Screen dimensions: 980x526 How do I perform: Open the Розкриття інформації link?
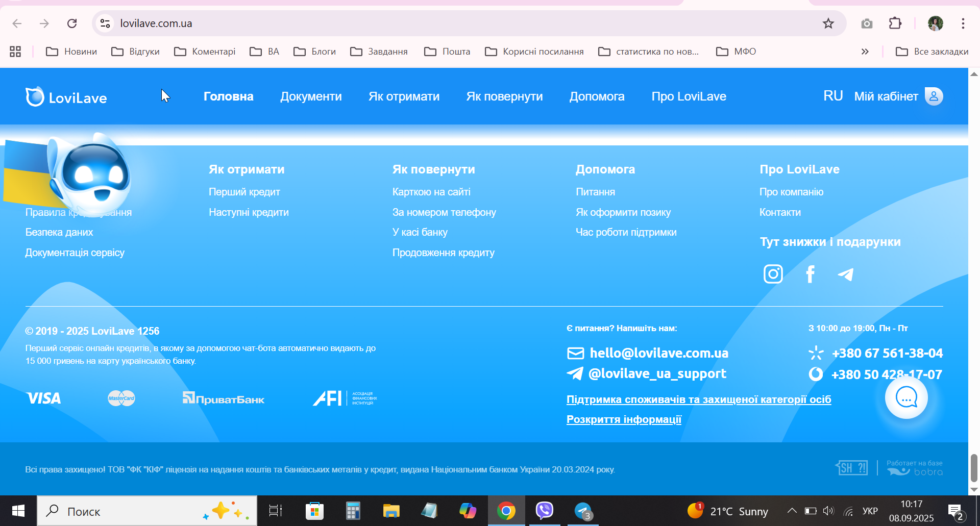coord(624,419)
